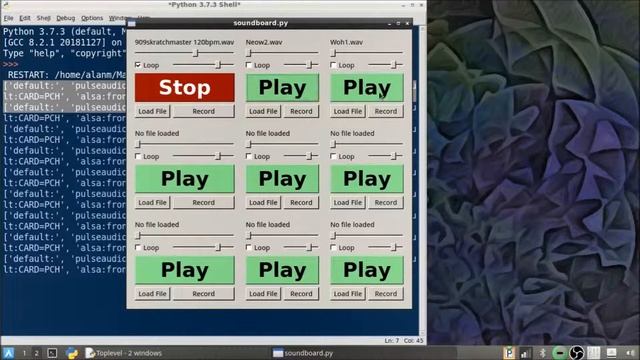Click Load File under 909skratchmaster 120bpm.wav
Viewport: 640px width, 360px height.
152,111
